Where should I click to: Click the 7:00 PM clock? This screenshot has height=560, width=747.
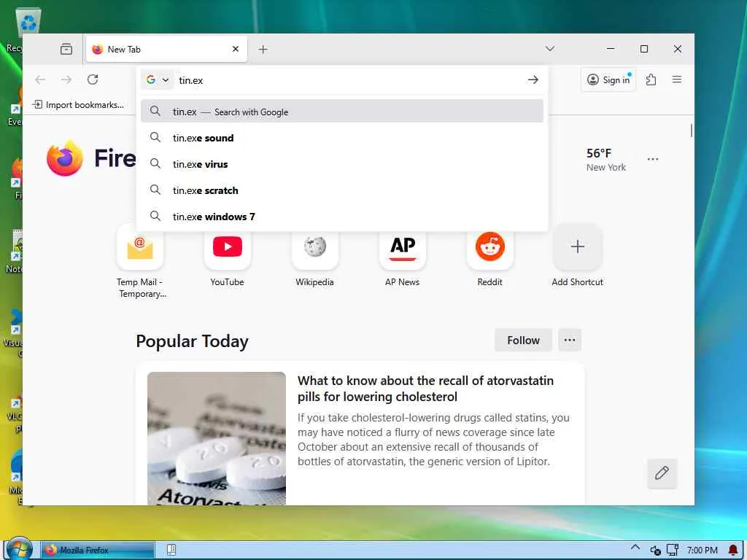[x=703, y=550]
